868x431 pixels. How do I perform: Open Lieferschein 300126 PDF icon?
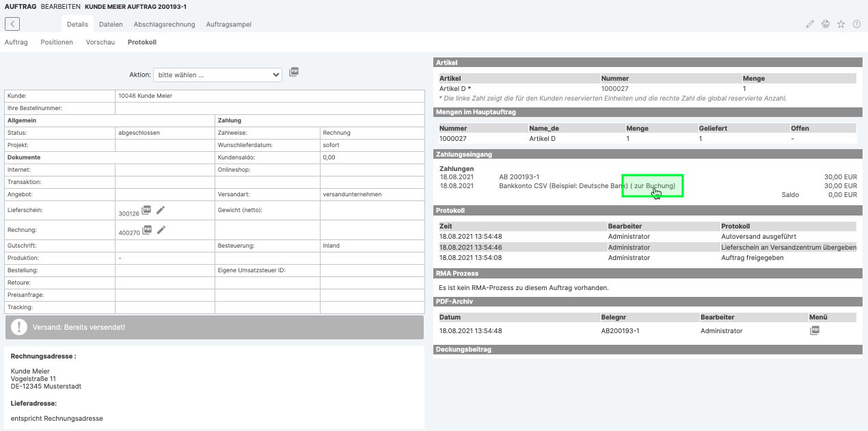click(146, 210)
